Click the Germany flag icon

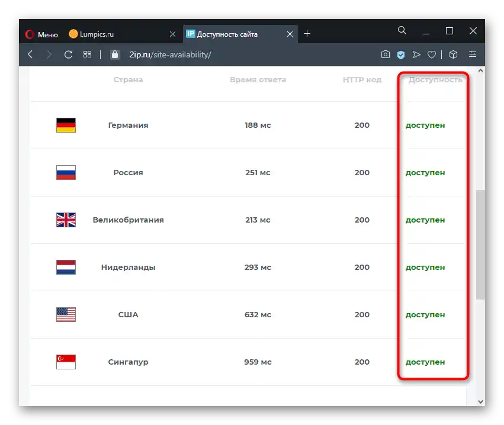pos(66,125)
